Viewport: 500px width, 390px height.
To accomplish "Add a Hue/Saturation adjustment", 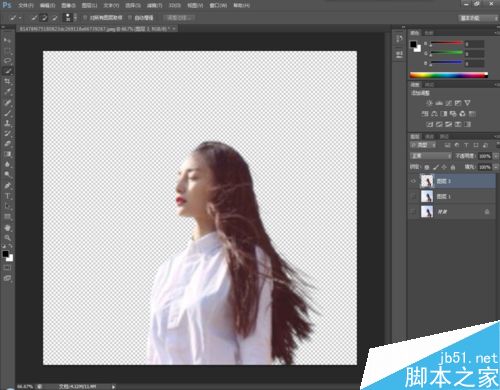I will (x=425, y=114).
